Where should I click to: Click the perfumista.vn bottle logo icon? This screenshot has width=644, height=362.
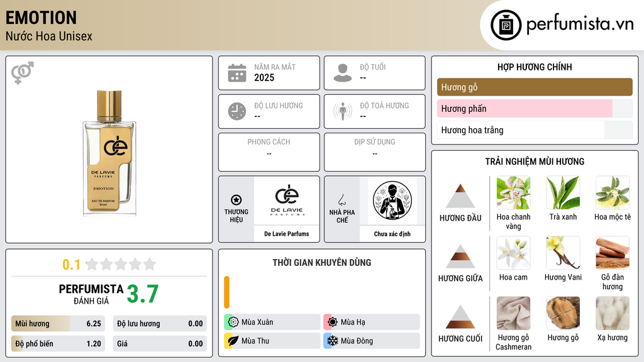point(506,25)
